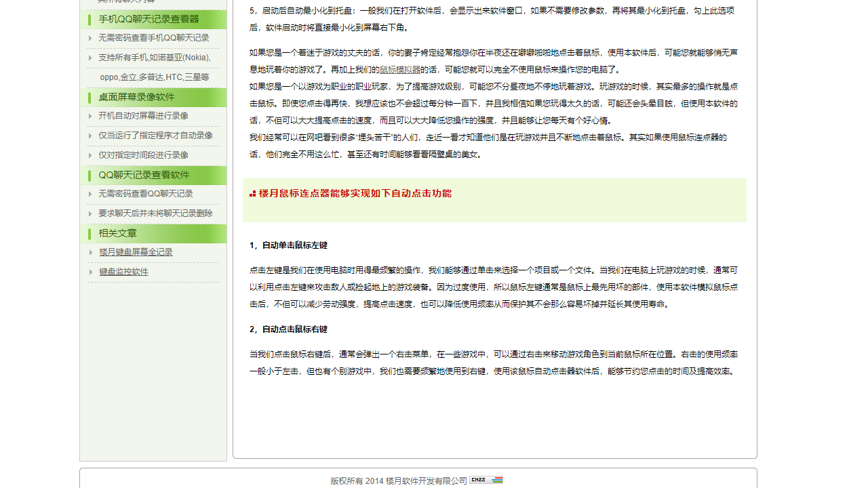Click 仅对指定时间段进行录像 item
Image resolution: width=868 pixels, height=488 pixels.
click(x=143, y=155)
